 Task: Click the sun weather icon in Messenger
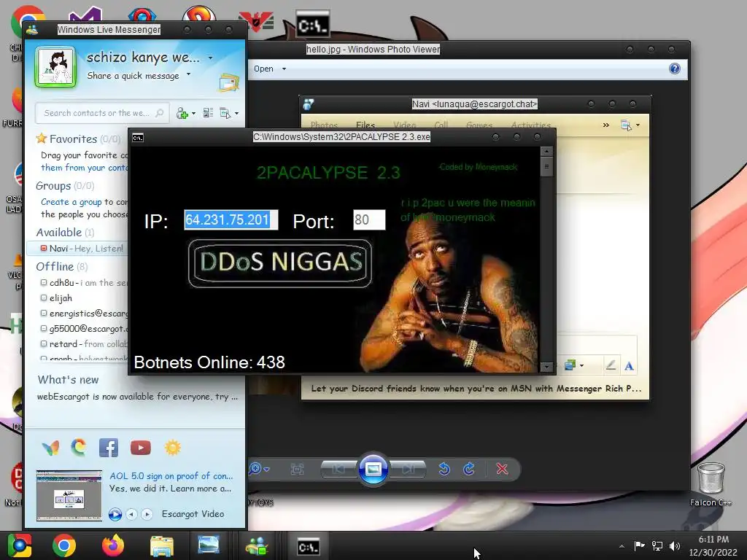point(172,448)
